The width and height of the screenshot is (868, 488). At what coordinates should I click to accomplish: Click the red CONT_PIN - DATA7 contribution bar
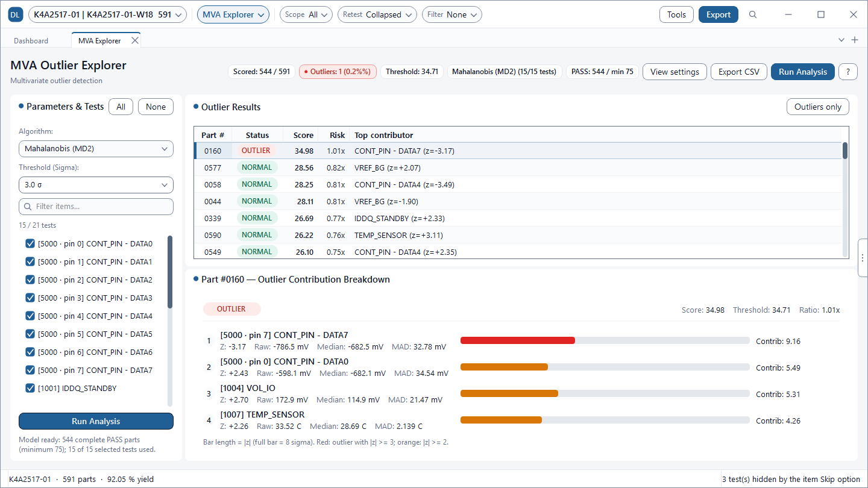click(x=518, y=340)
